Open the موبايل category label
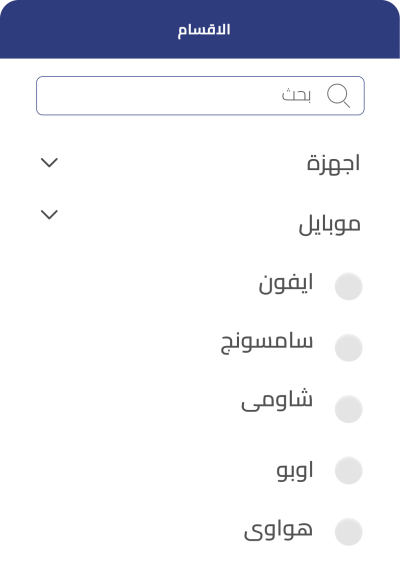 [x=329, y=224]
